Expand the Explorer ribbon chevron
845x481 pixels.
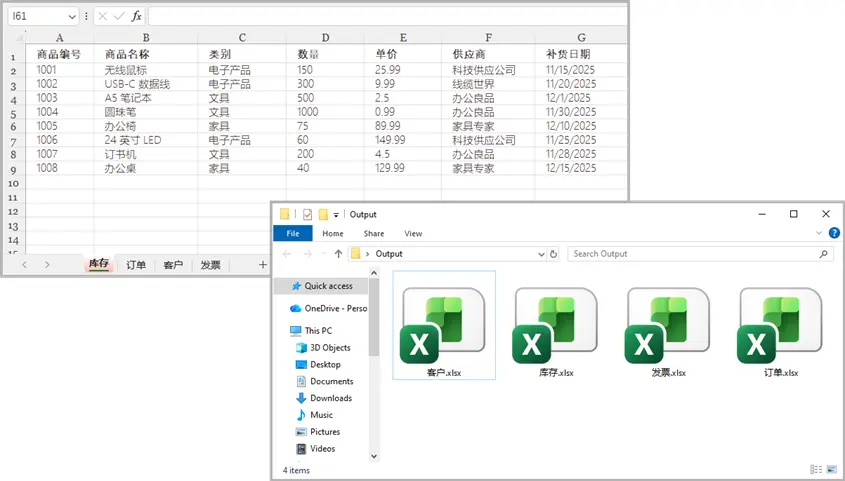pyautogui.click(x=819, y=233)
